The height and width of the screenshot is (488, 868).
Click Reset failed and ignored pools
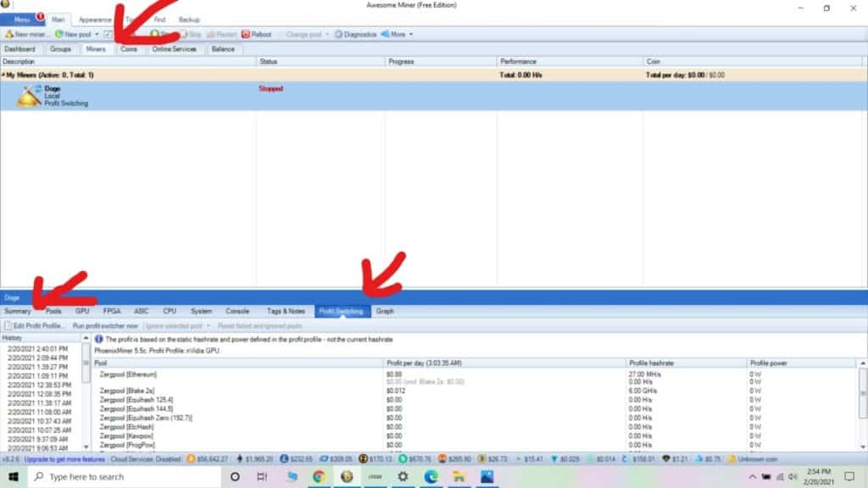(x=259, y=326)
